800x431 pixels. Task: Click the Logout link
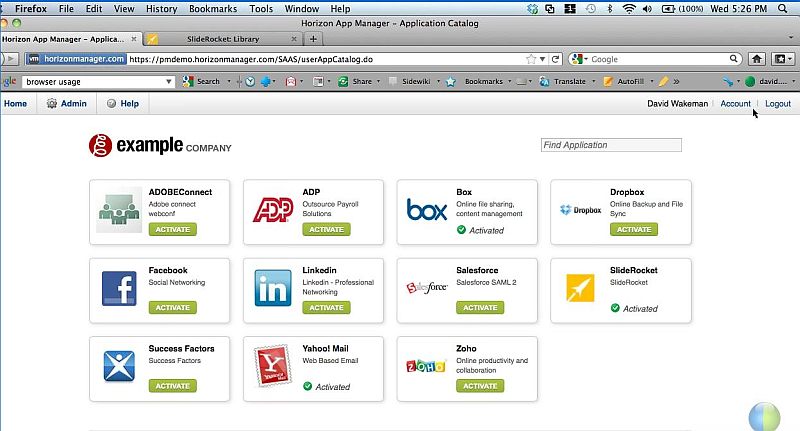coord(778,104)
